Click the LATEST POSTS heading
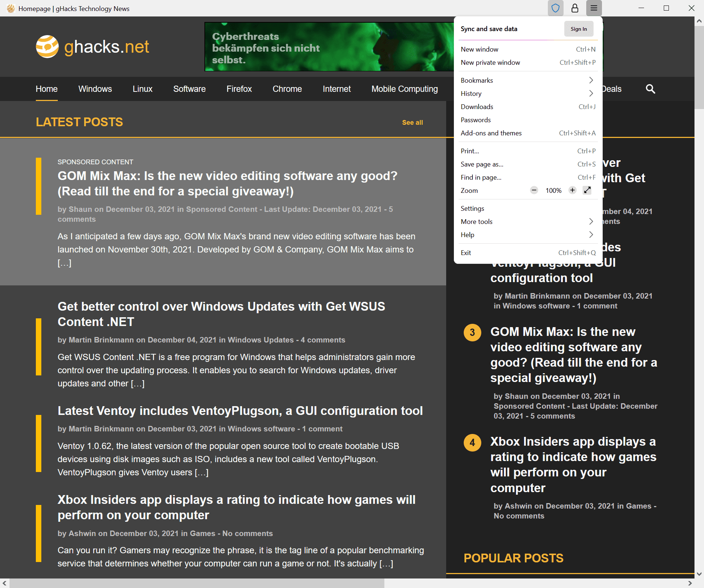The image size is (704, 588). tap(79, 122)
